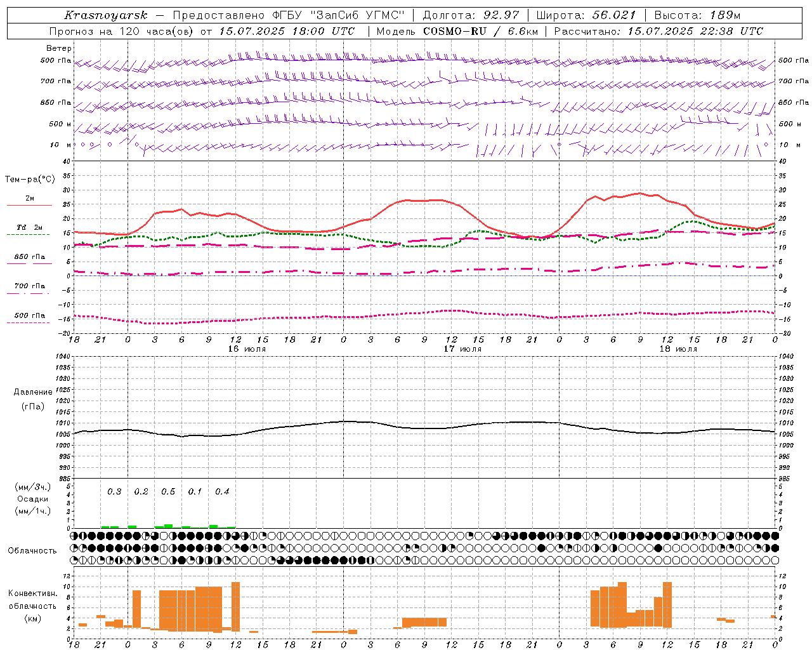
Task: Click the 'Высота: 189м' header field
Action: [697, 16]
